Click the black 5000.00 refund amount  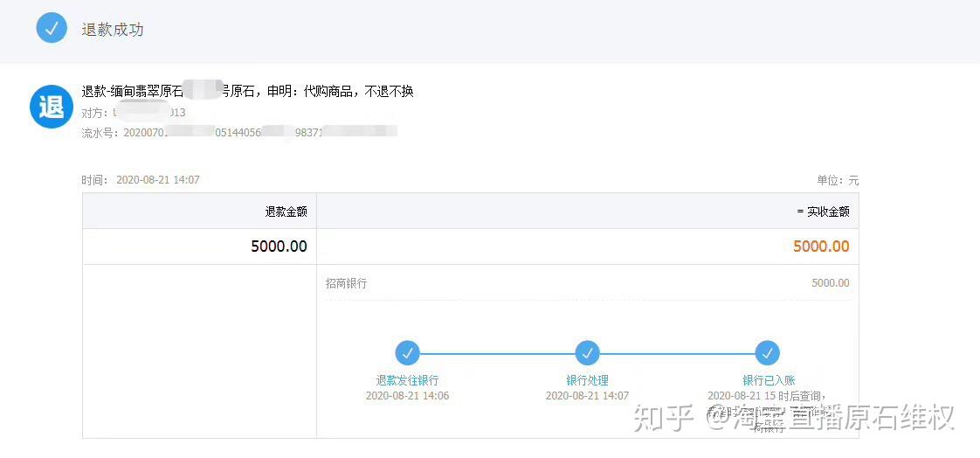[x=279, y=246]
